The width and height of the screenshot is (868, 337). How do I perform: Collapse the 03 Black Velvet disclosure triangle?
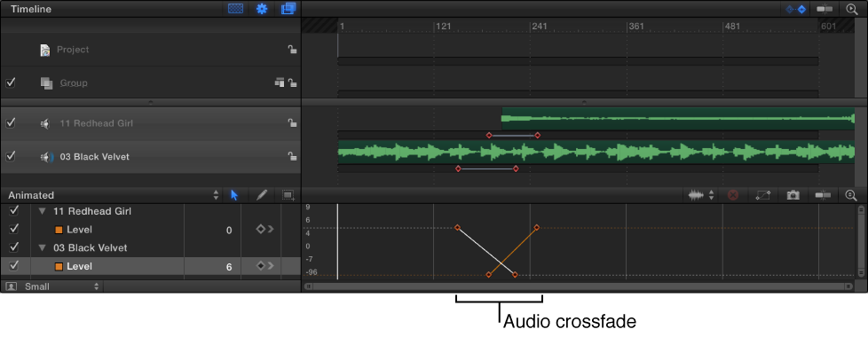(42, 248)
